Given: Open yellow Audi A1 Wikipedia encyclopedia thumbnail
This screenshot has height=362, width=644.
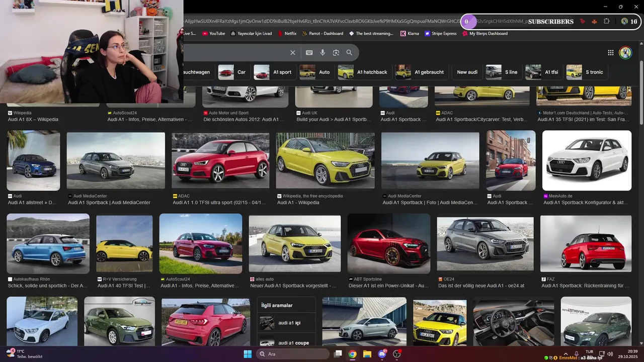Looking at the screenshot, I should click(x=325, y=160).
